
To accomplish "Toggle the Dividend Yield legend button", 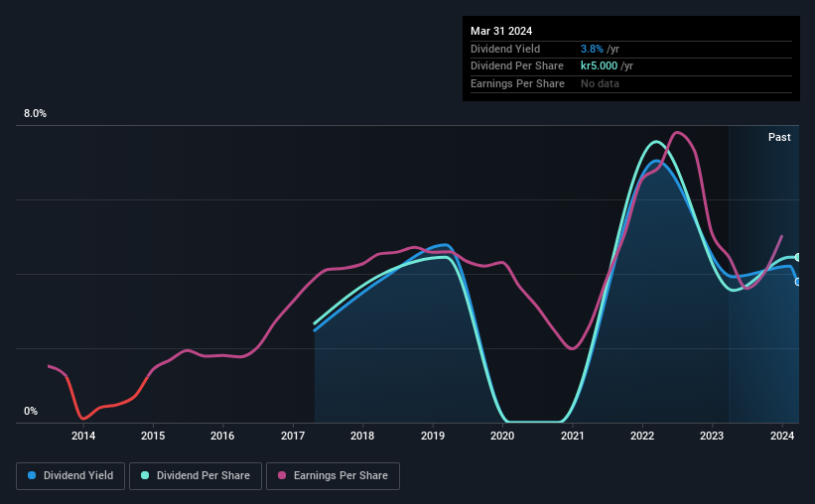I will point(70,475).
